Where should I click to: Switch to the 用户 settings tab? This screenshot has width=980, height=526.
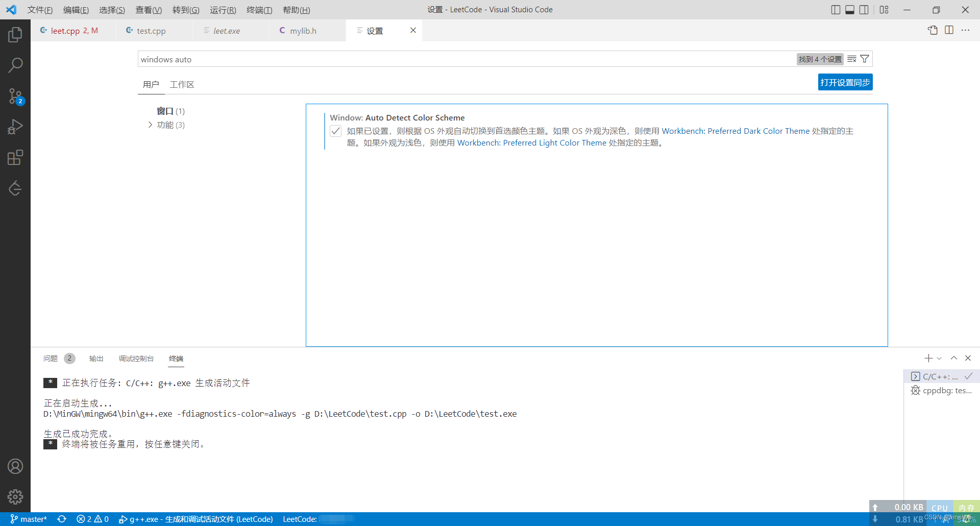point(151,84)
